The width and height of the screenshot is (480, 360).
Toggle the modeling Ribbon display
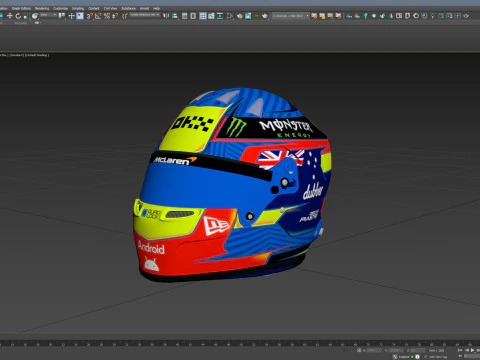tap(203, 16)
